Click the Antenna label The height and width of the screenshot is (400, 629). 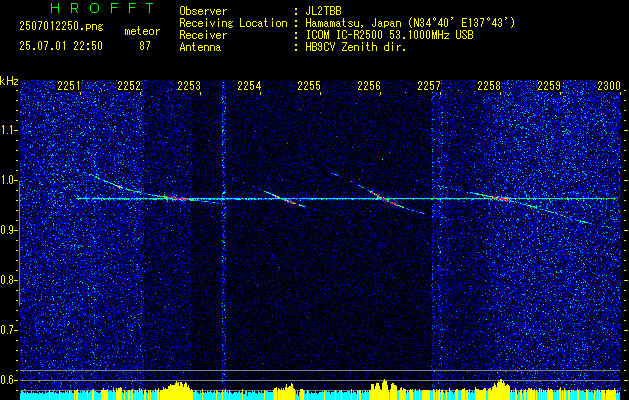click(200, 47)
